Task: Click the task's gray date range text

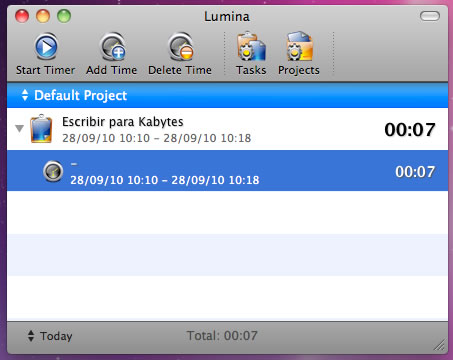Action: (157, 138)
